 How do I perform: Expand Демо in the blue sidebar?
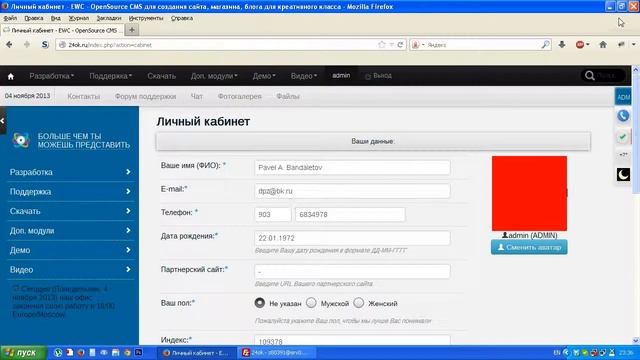70,250
